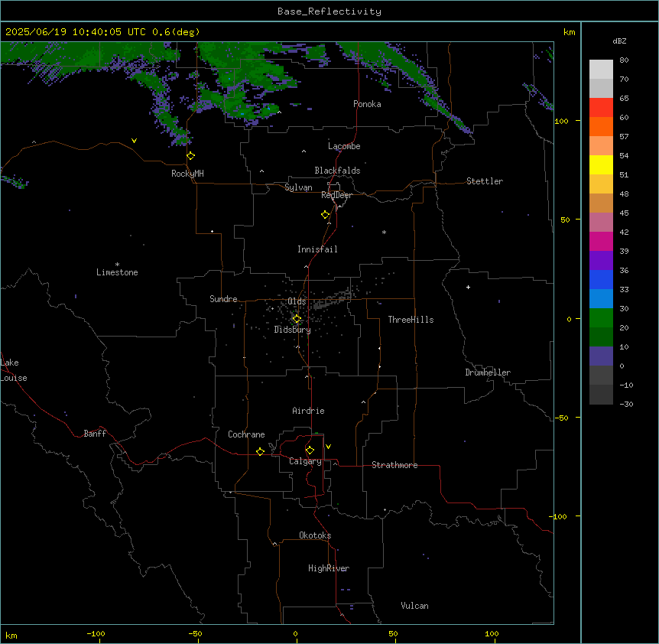Choose the purple 36-39 dBZ swatch
This screenshot has width=659, height=644.
point(601,261)
